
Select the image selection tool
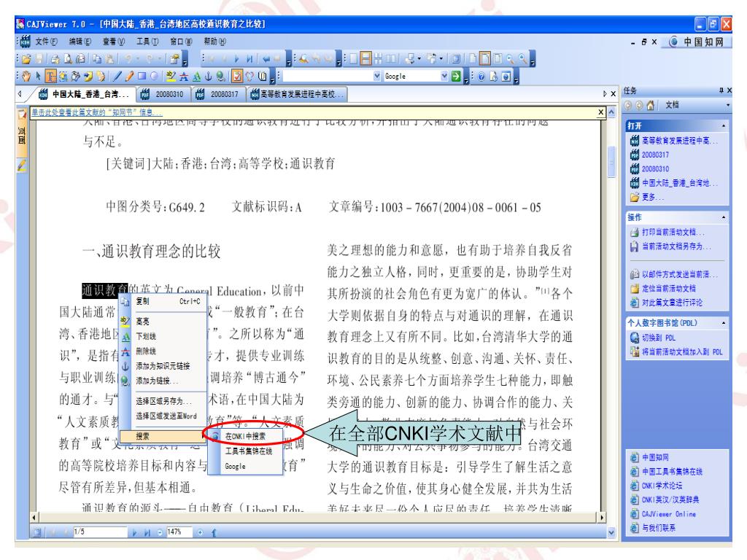63,76
